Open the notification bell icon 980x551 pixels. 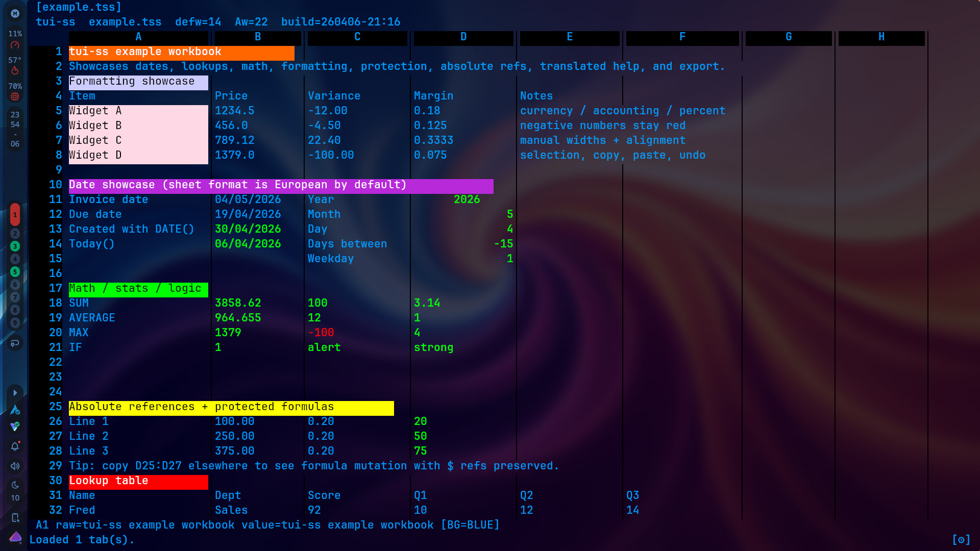(15, 446)
